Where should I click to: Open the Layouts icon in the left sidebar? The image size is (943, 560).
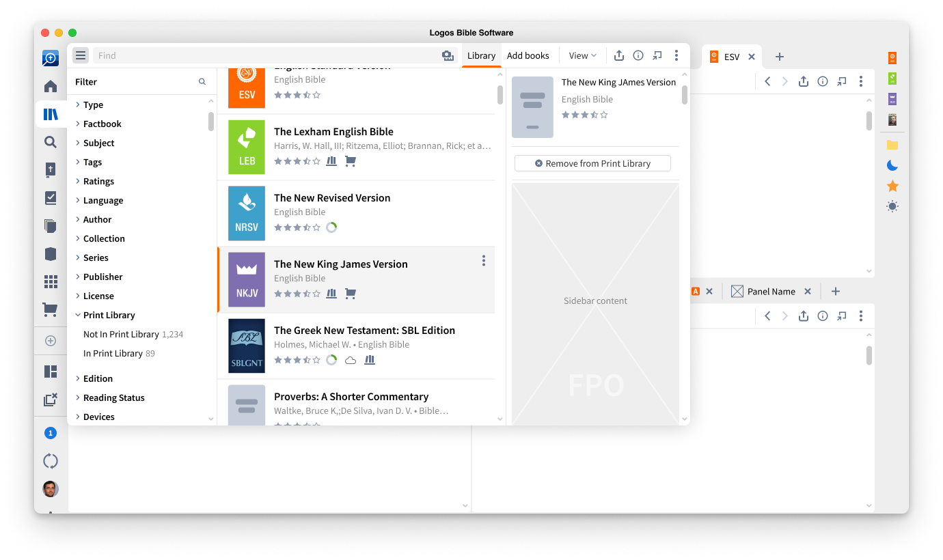(x=51, y=372)
